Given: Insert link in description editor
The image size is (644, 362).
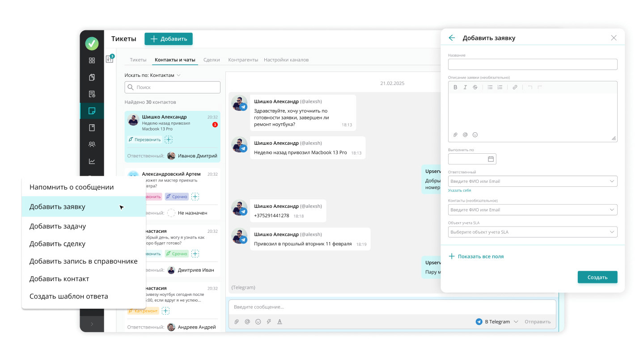Looking at the screenshot, I should 515,87.
